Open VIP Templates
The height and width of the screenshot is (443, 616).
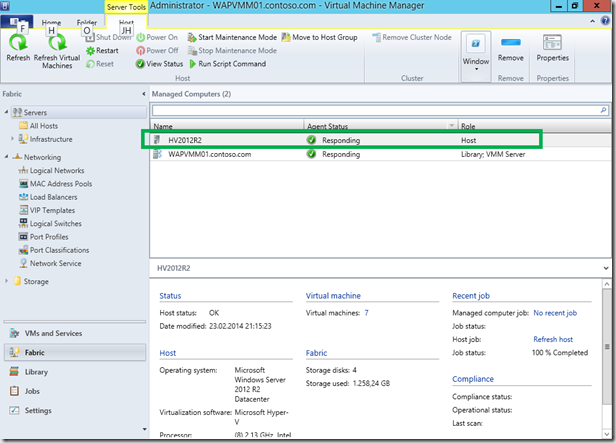point(47,211)
